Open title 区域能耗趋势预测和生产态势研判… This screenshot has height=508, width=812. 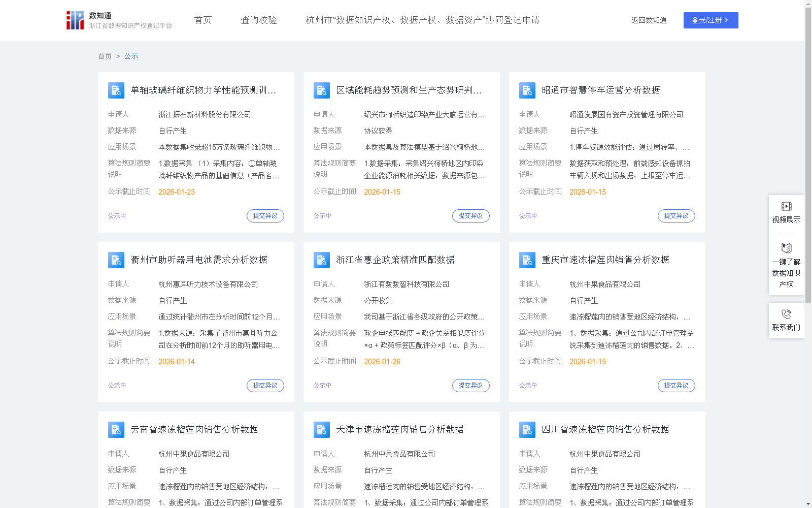(x=409, y=90)
